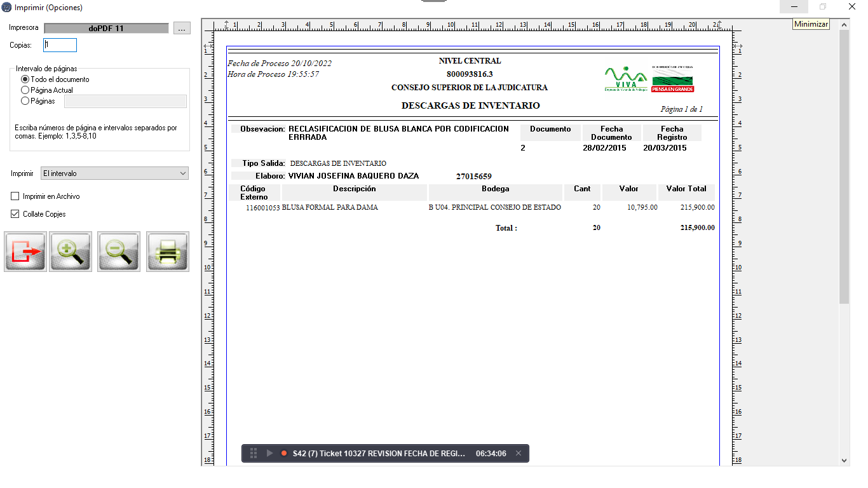
Task: Click the red exit door icon
Action: (25, 252)
